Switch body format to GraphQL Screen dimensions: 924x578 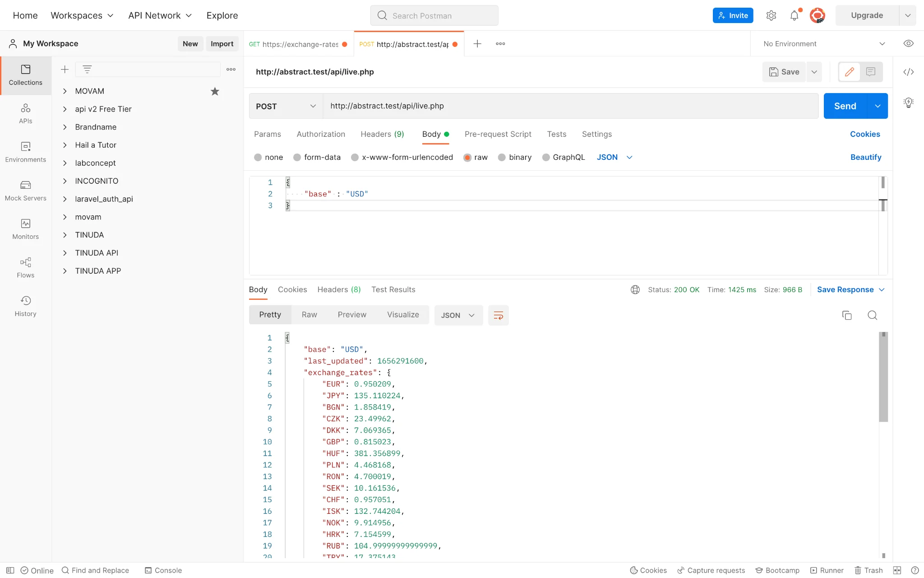coord(563,157)
